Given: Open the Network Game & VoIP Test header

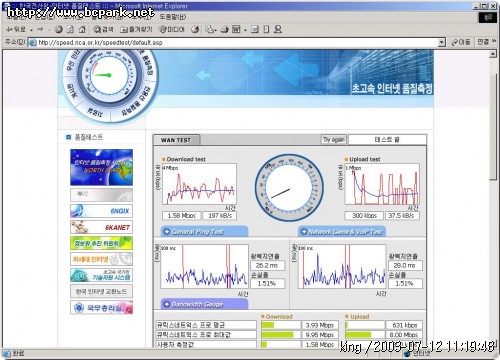Looking at the screenshot, I should click(x=342, y=231).
